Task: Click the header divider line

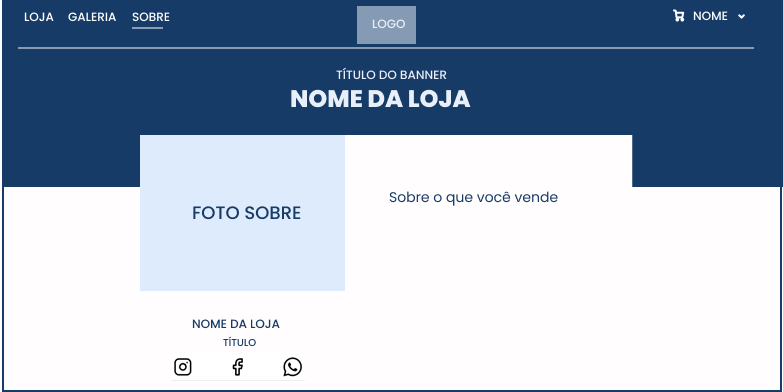Action: click(386, 48)
